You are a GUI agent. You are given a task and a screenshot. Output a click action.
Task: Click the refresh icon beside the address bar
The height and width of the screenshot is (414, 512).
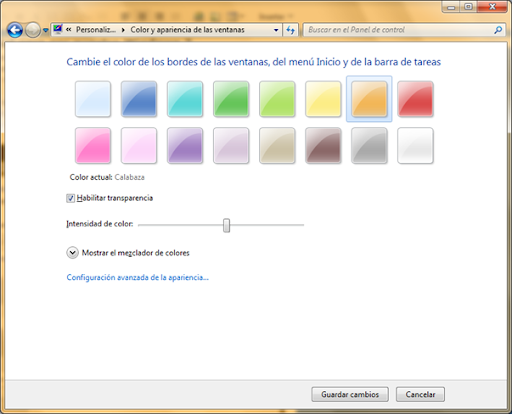pos(290,30)
